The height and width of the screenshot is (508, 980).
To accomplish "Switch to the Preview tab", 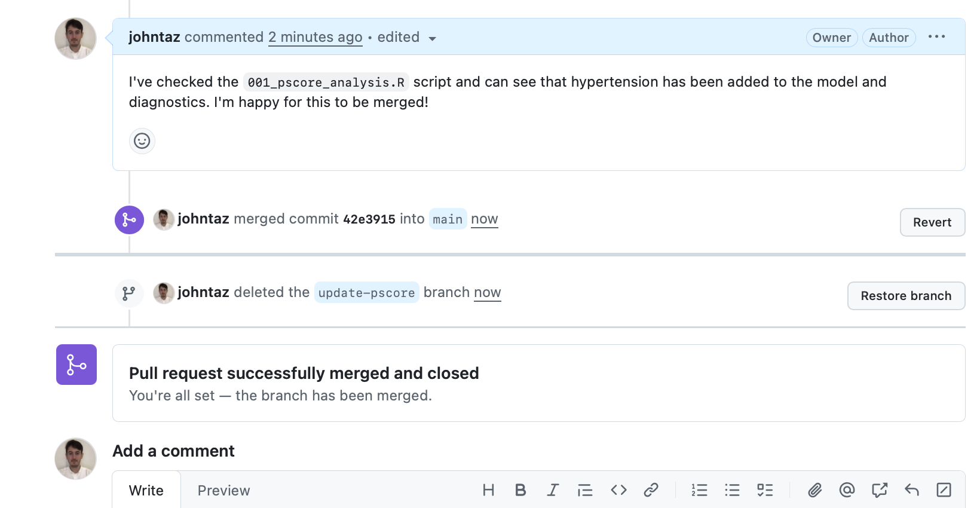I will (223, 490).
